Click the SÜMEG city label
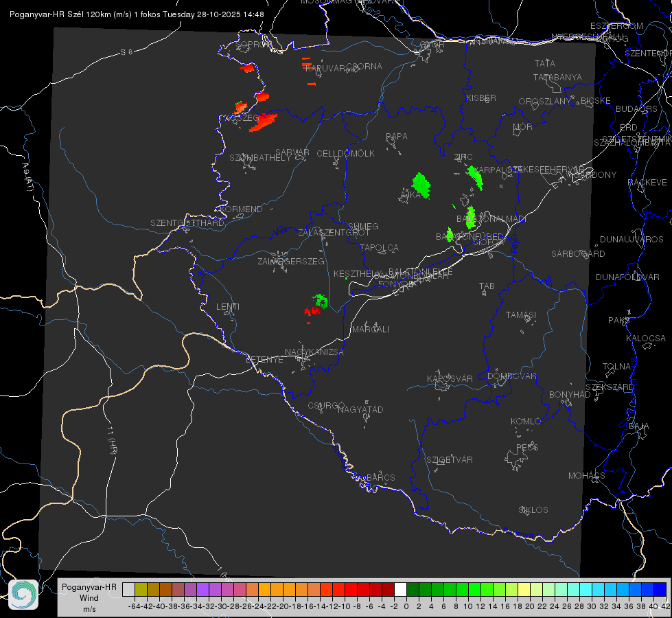This screenshot has width=672, height=618. pyautogui.click(x=363, y=226)
